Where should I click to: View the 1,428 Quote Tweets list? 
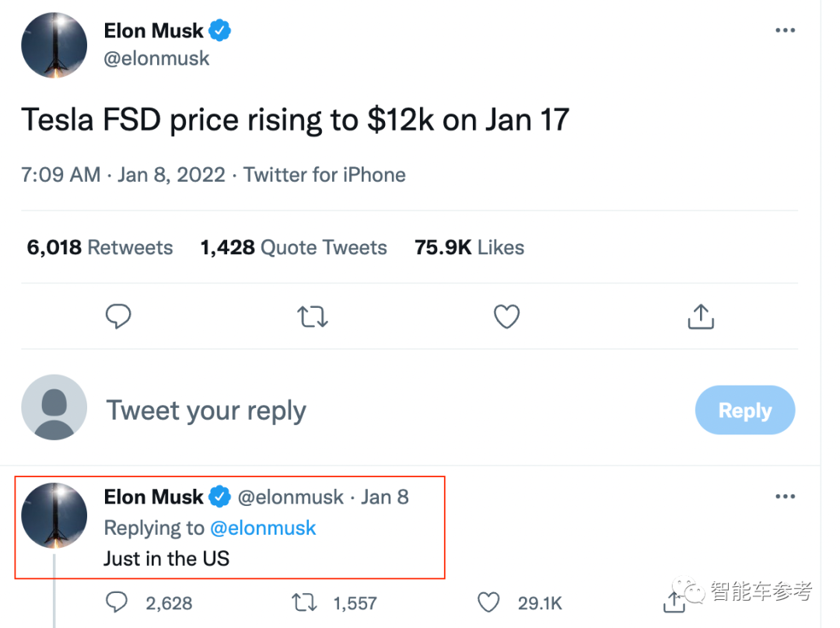pos(293,248)
